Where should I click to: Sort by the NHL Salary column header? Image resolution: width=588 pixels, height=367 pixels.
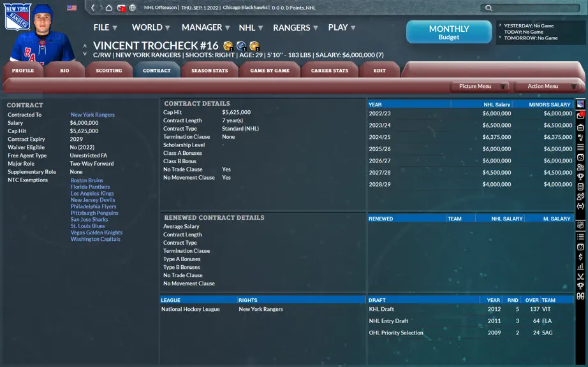[x=497, y=104]
